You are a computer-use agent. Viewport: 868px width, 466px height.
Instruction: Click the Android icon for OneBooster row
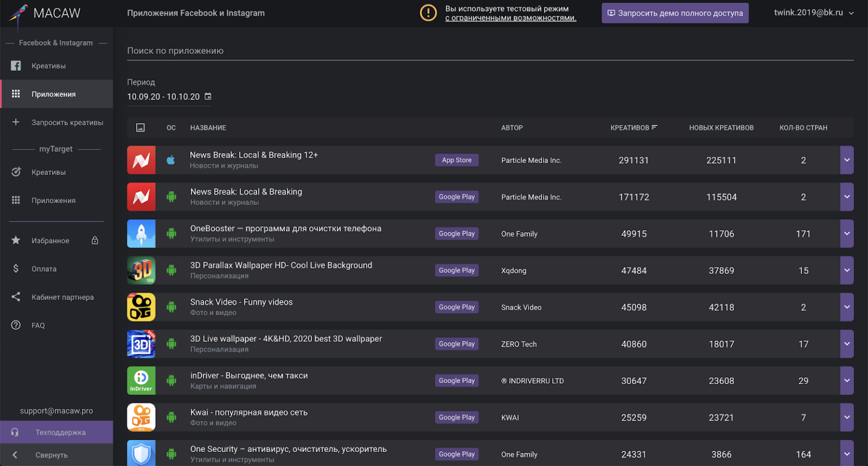coord(171,234)
